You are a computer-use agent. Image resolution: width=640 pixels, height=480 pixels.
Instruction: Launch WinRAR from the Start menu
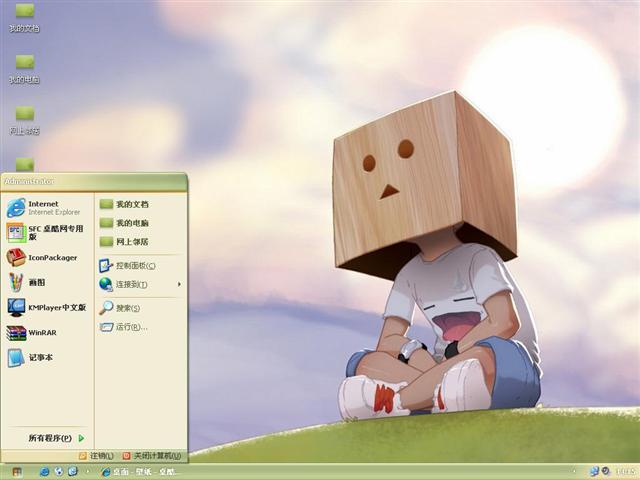40,332
